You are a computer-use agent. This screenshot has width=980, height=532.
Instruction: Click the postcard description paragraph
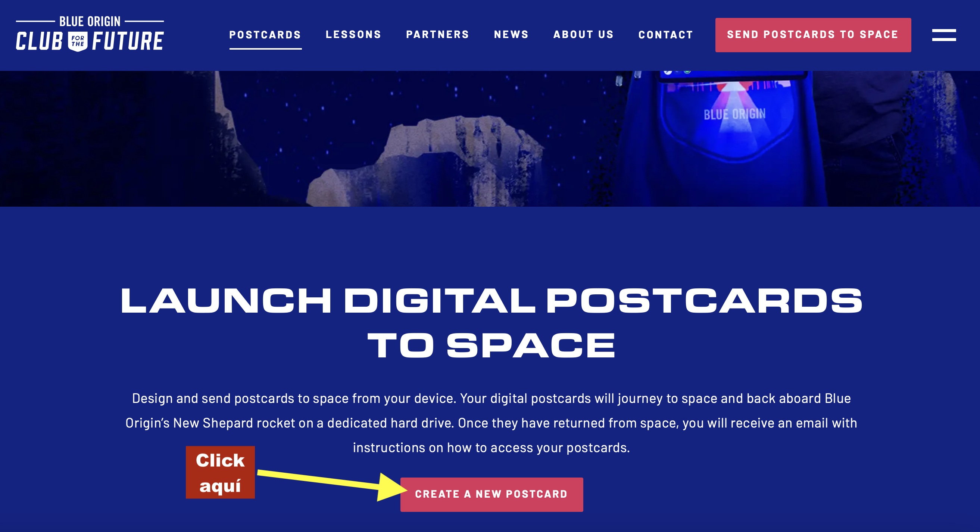[491, 423]
